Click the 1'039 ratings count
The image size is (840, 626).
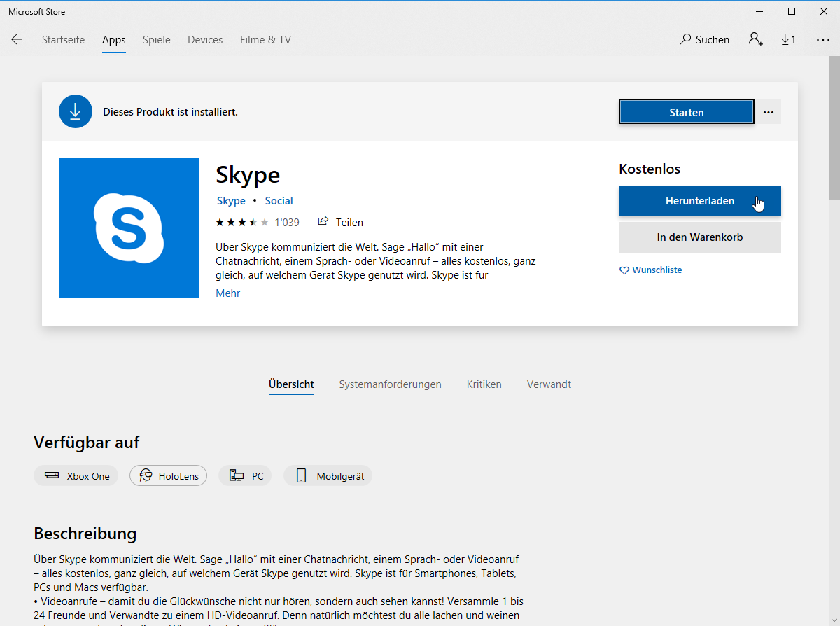[287, 223]
